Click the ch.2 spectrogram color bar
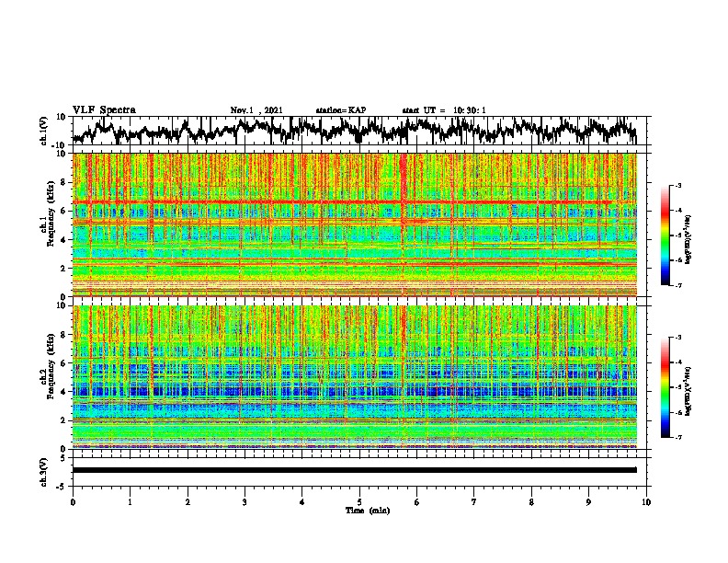 coord(665,387)
